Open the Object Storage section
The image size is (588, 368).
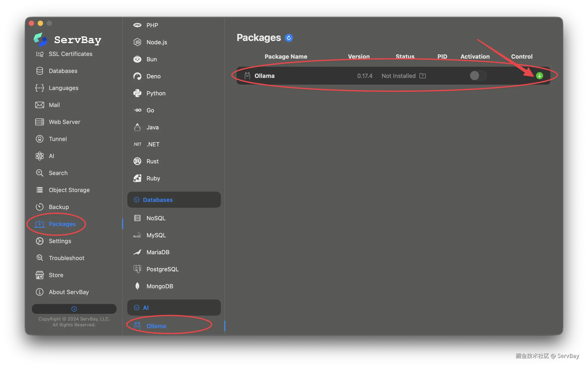tap(69, 190)
